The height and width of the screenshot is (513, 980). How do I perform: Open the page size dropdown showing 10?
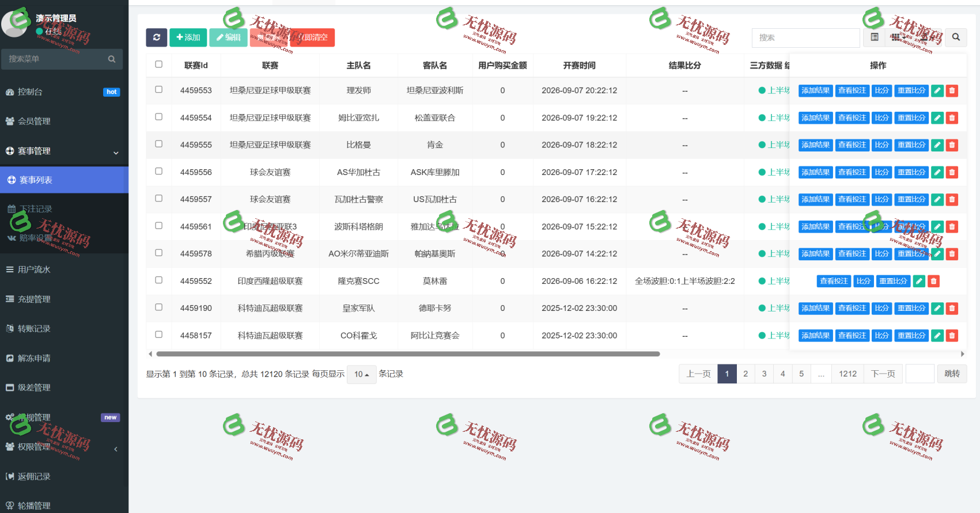[362, 374]
